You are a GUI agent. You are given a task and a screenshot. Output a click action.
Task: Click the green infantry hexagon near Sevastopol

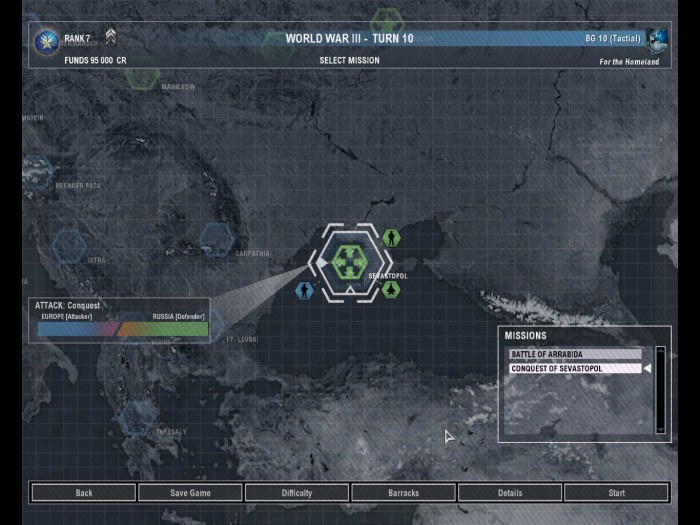391,238
